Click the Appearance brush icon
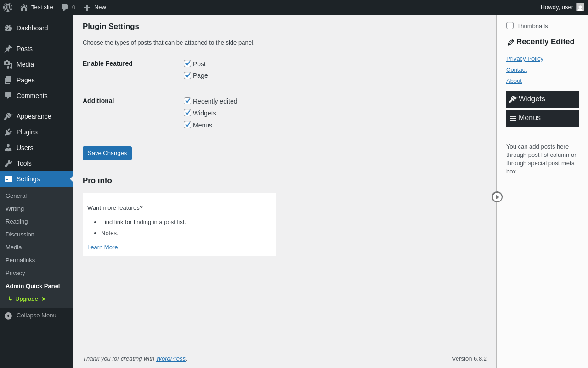588x368 pixels. coord(8,116)
